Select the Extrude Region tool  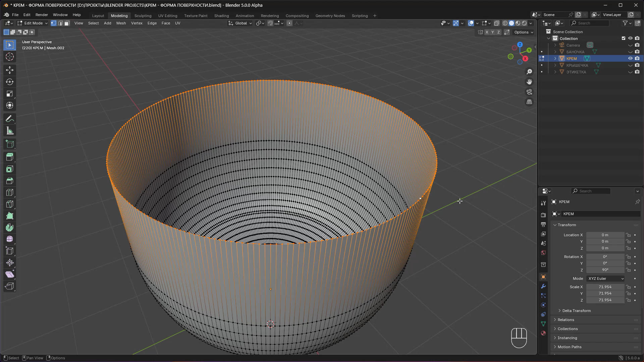click(10, 157)
